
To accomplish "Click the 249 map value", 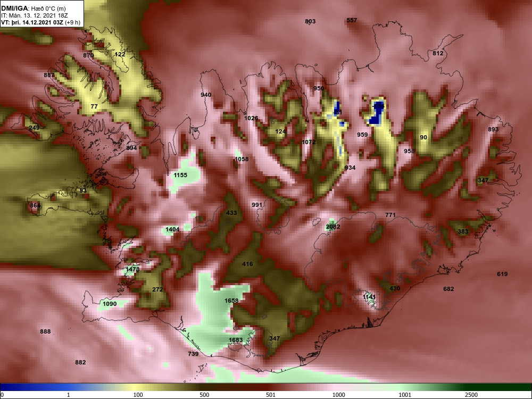I will point(34,128).
